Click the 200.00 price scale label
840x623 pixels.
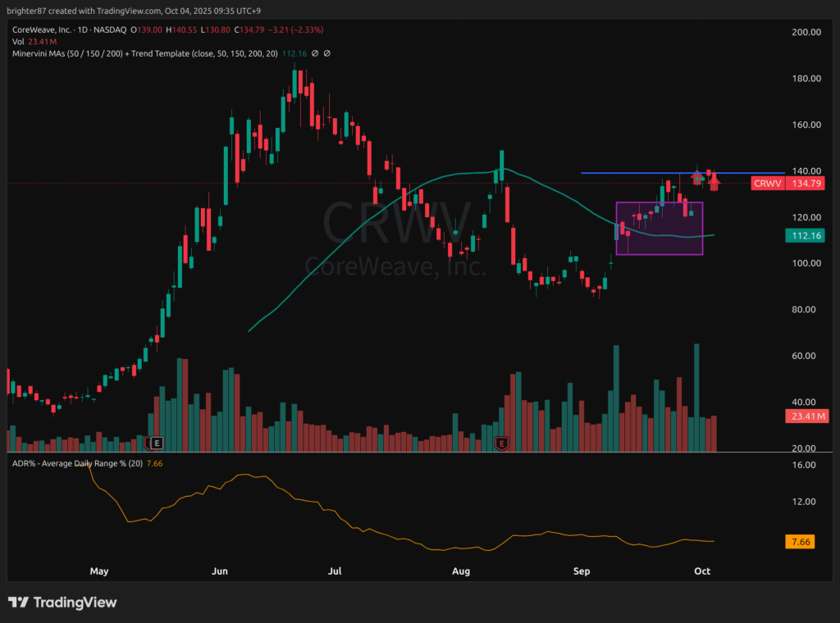pos(805,32)
